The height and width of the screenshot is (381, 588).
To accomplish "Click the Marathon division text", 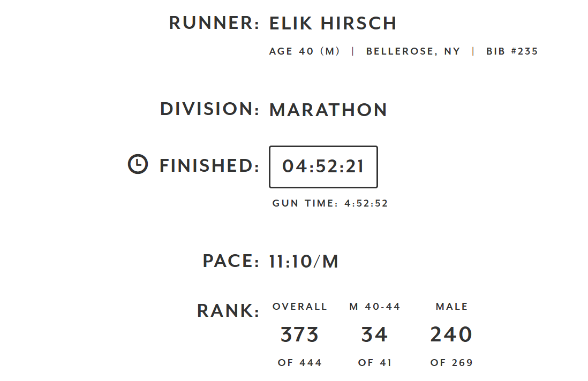I will pyautogui.click(x=328, y=110).
